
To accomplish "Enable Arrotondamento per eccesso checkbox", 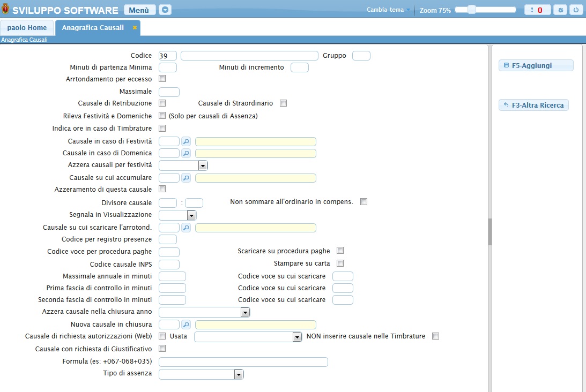I will (162, 79).
